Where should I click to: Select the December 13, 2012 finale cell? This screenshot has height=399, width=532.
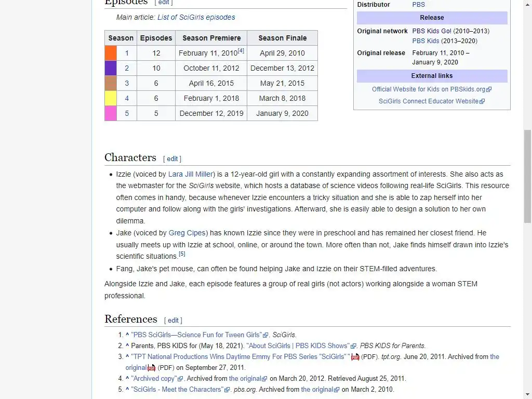click(x=282, y=68)
